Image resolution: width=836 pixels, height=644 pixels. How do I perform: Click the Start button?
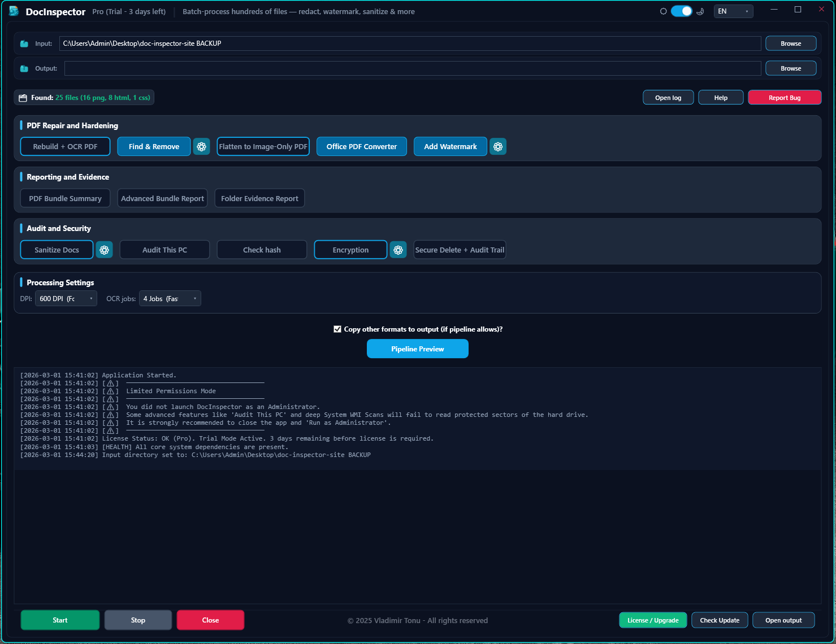(x=60, y=620)
